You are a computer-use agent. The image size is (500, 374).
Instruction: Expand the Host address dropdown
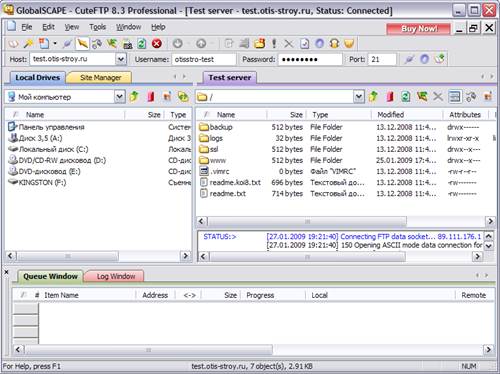[121, 59]
